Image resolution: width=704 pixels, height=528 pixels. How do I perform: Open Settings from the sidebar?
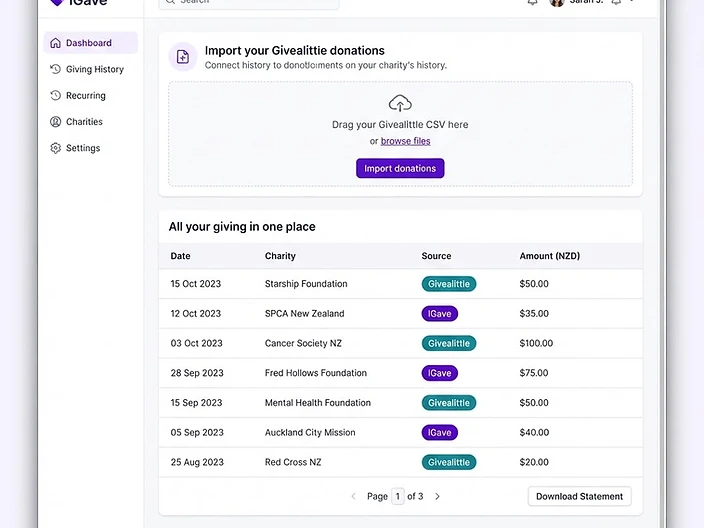point(90,148)
